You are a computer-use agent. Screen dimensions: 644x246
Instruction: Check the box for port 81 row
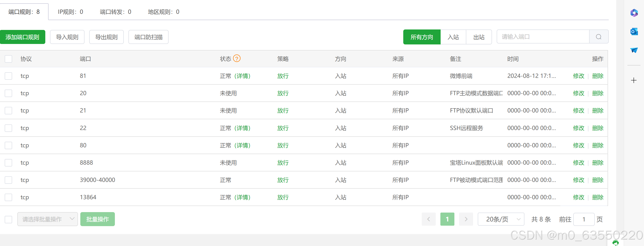8,76
